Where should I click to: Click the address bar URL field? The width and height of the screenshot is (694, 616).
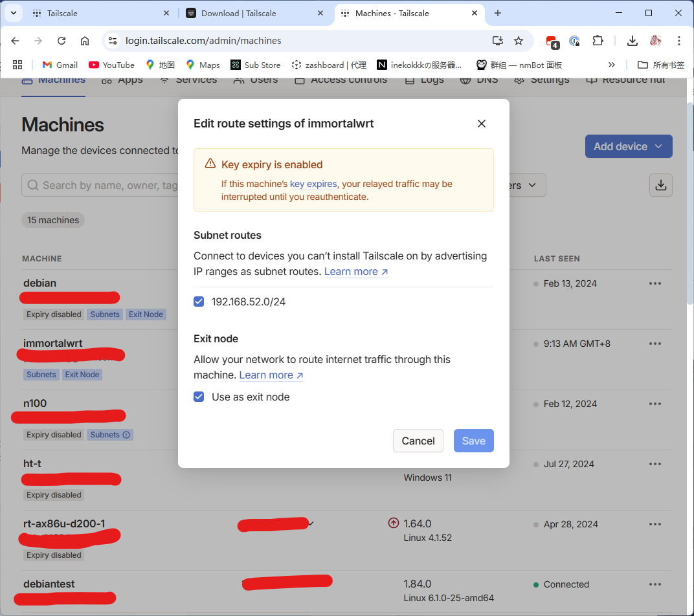(291, 41)
